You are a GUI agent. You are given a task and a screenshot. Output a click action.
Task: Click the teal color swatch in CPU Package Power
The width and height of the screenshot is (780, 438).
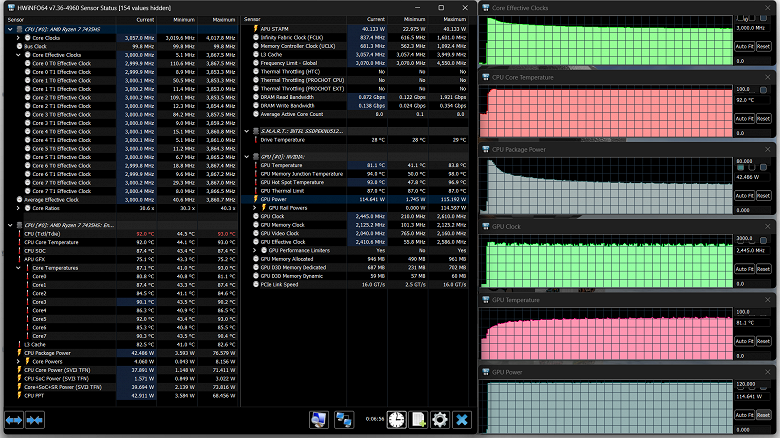(740, 168)
